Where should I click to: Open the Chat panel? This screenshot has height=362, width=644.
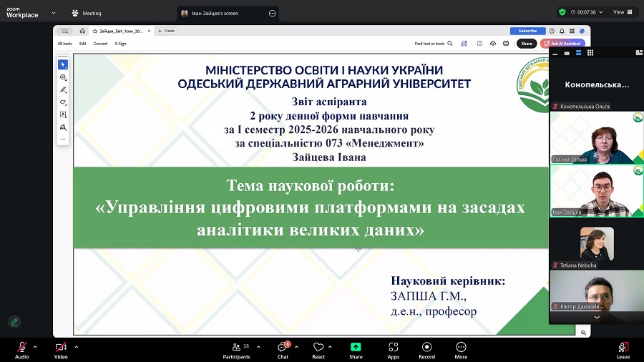click(x=283, y=348)
